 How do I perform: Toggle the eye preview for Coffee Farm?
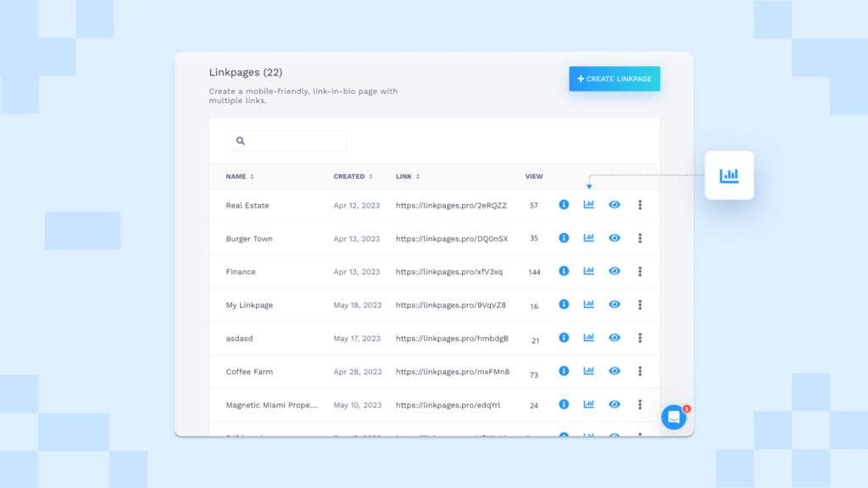coord(614,370)
